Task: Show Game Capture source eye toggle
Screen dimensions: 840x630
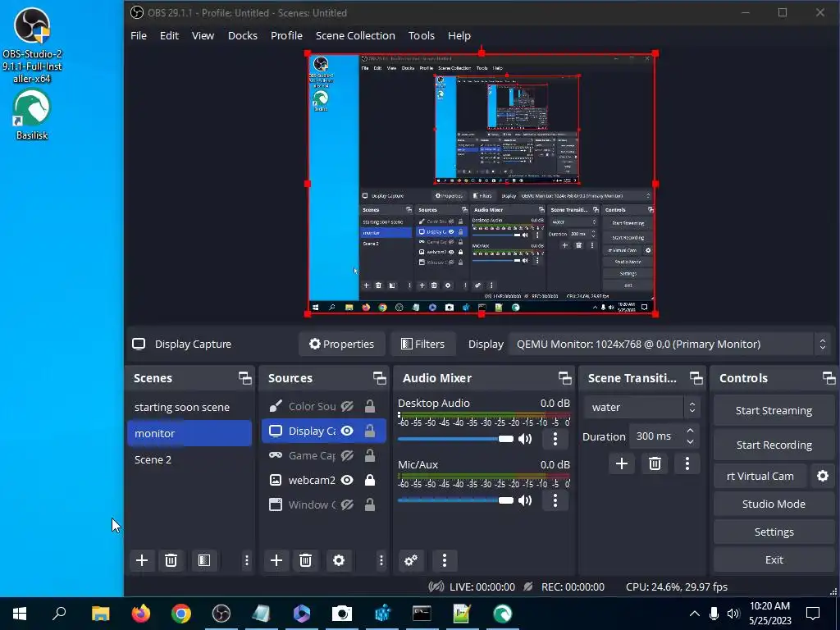Action: (347, 456)
